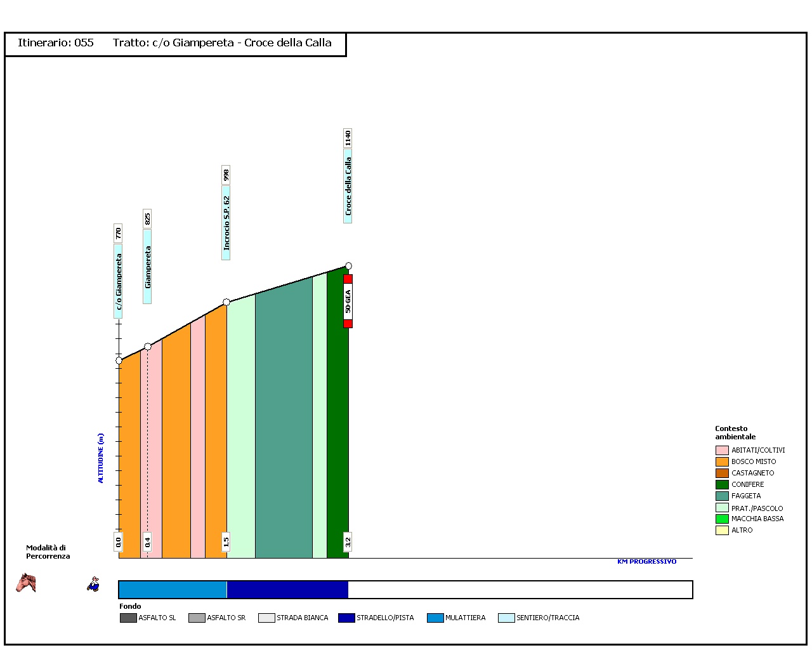Click the hiker walking mode icon
812x650 pixels.
pos(93,584)
